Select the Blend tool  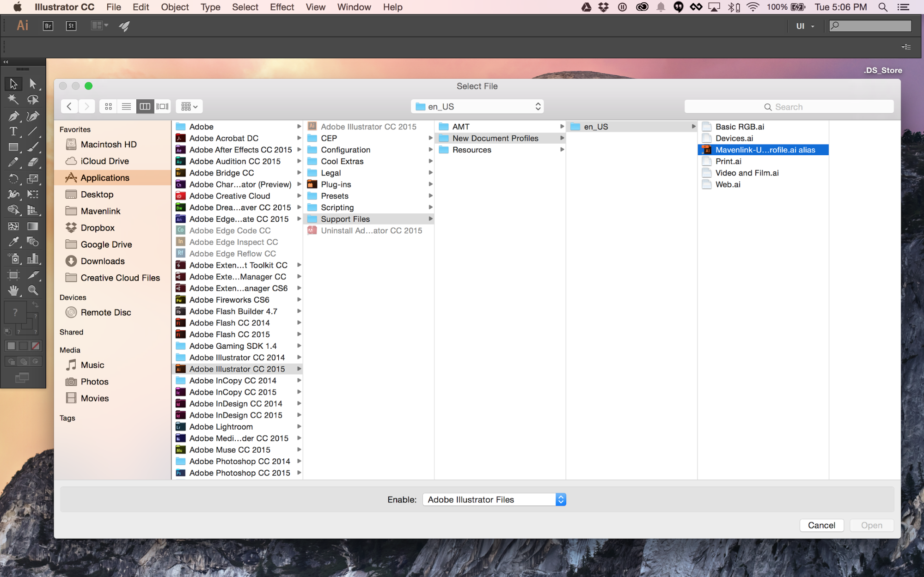(33, 242)
